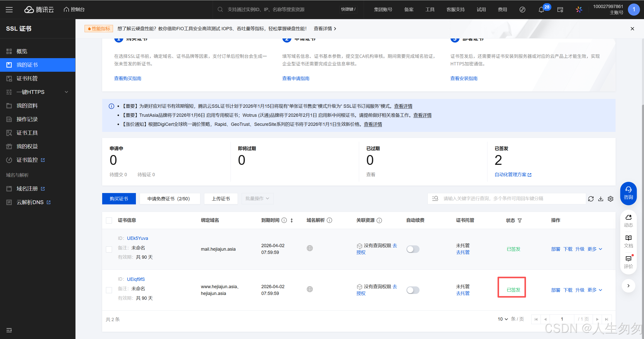Open the 批量操作 dropdown
This screenshot has height=339, width=644.
coord(257,199)
